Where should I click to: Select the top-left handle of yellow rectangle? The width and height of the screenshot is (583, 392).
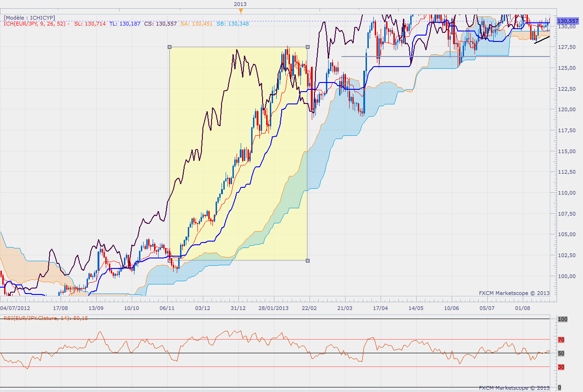(170, 46)
